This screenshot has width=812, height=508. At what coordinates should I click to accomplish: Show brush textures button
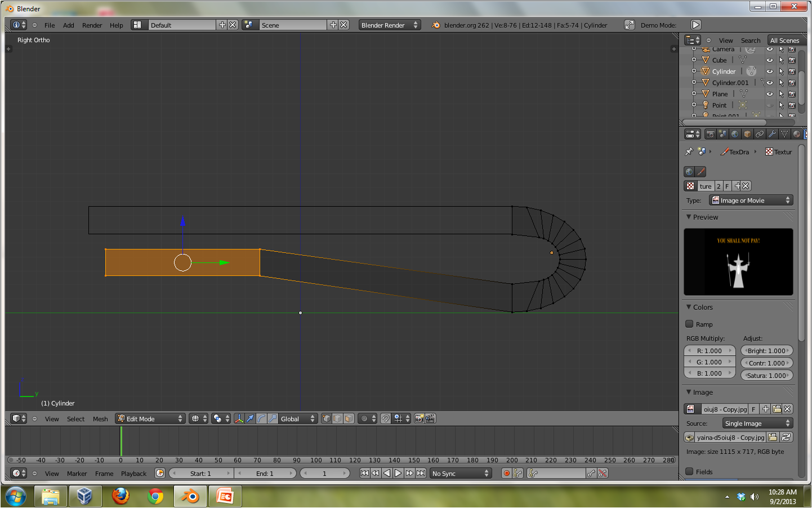click(x=701, y=172)
